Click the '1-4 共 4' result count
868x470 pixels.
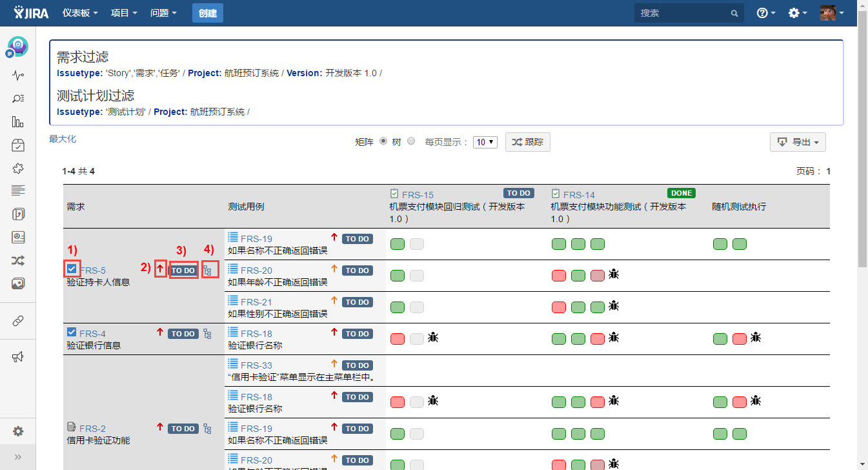tap(78, 171)
